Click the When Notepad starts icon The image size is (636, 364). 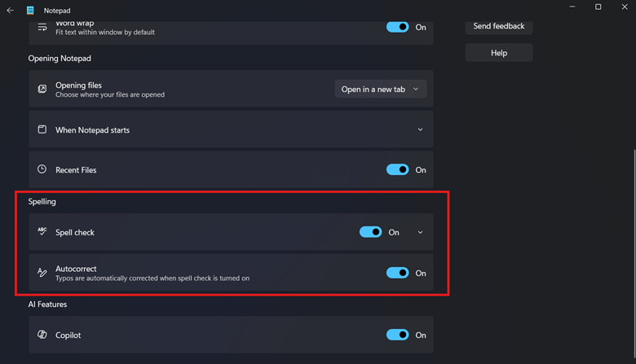[42, 129]
